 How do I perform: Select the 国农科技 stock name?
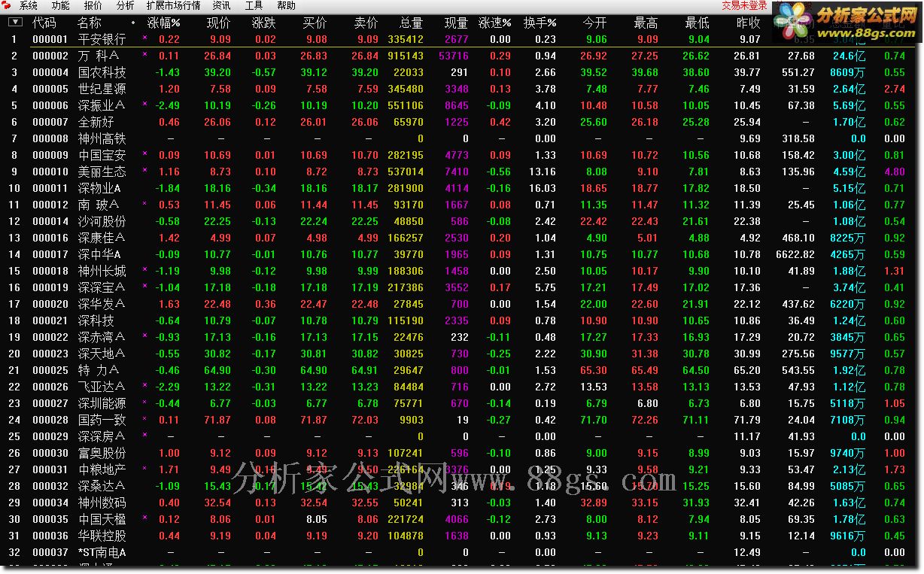coord(102,72)
